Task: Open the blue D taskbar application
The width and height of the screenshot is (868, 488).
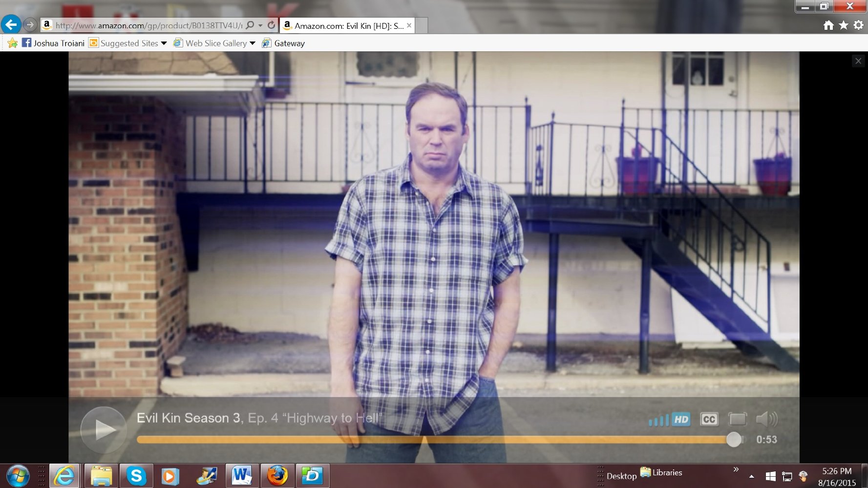Action: [312, 476]
